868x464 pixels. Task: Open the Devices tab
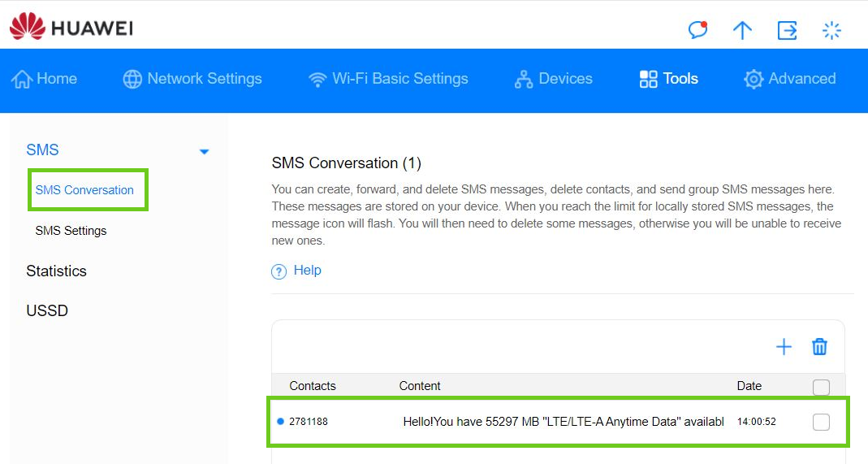coord(554,79)
